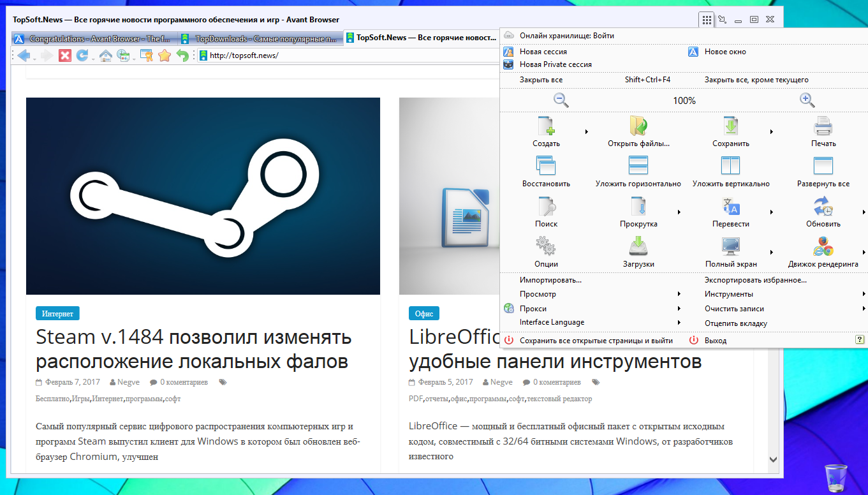The width and height of the screenshot is (868, 495).
Task: Open 0 коментариев under the Steam article
Action: click(x=184, y=382)
